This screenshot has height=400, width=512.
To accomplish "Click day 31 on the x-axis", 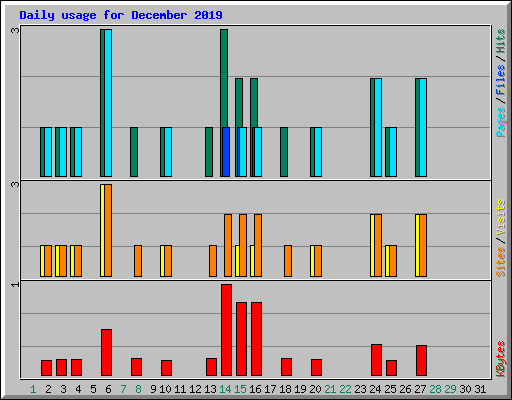I will click(x=480, y=389).
